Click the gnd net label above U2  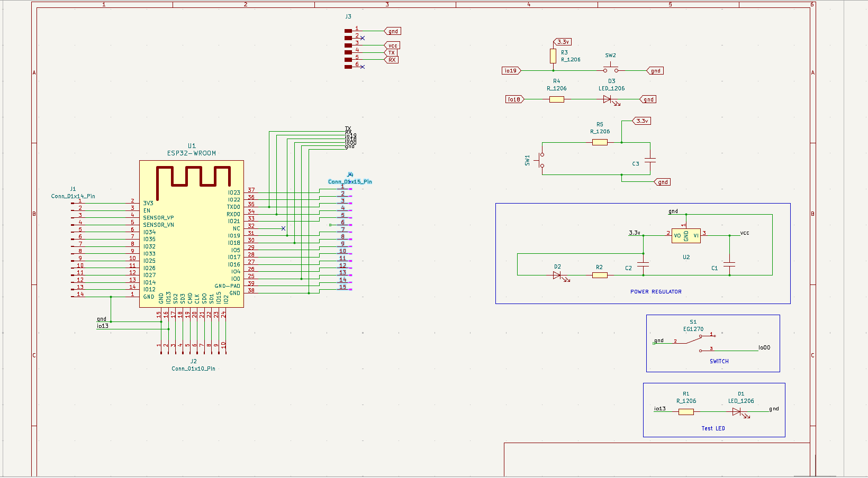point(673,212)
